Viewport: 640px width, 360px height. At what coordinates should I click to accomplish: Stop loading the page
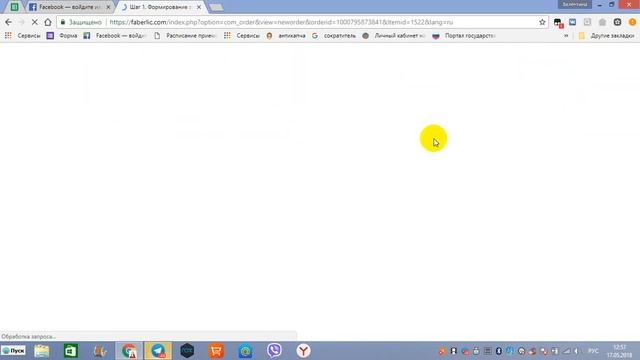point(35,22)
